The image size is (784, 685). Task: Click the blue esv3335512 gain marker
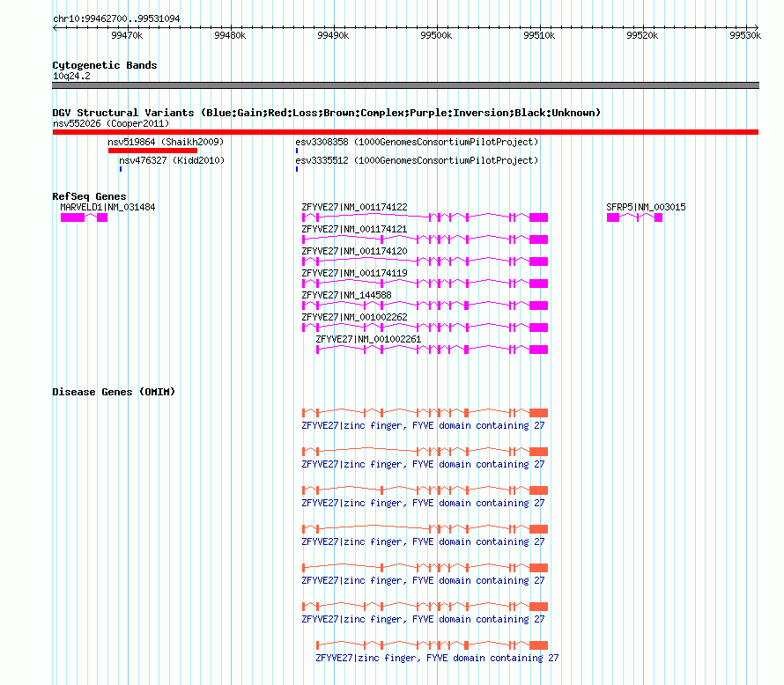[x=297, y=169]
